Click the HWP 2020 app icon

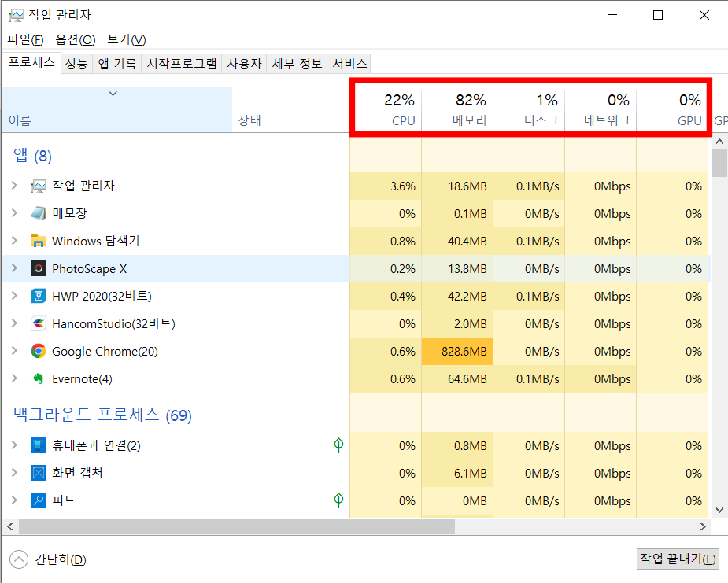click(38, 296)
